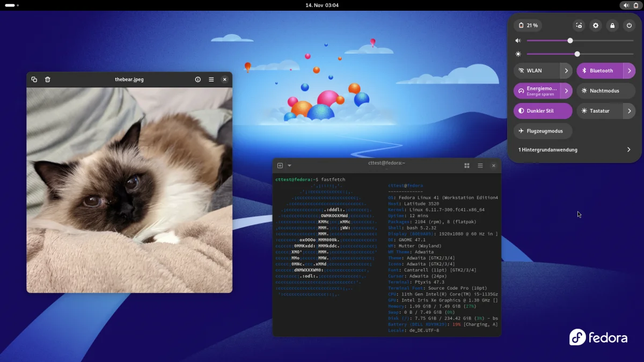Screen dimensions: 644x362
Task: Close the terminal window
Action: point(494,166)
